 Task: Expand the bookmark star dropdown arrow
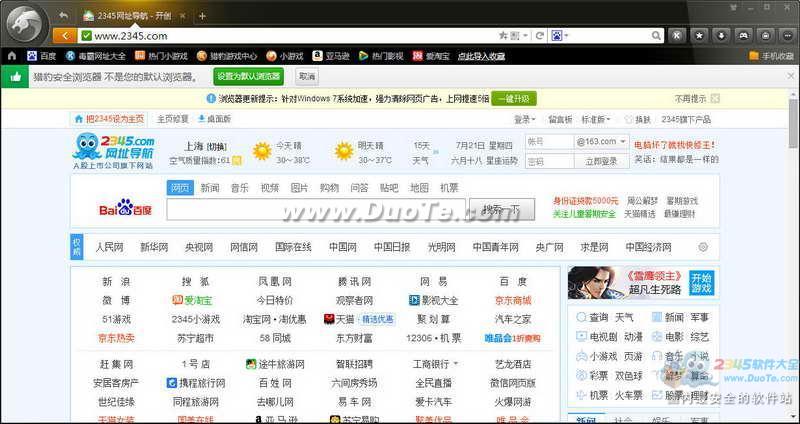526,36
